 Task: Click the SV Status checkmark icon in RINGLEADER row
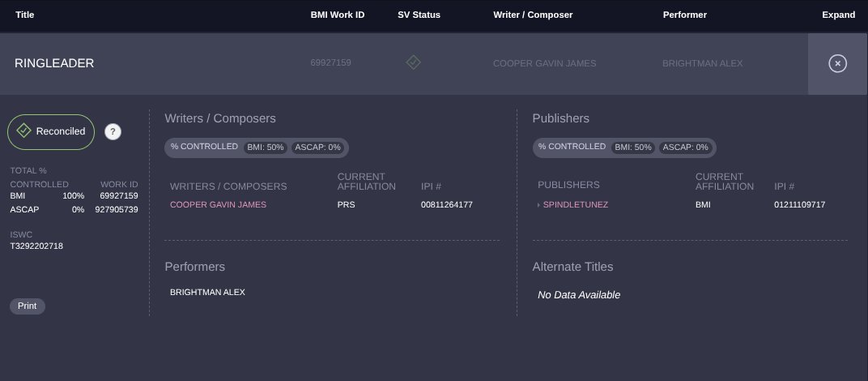point(413,62)
